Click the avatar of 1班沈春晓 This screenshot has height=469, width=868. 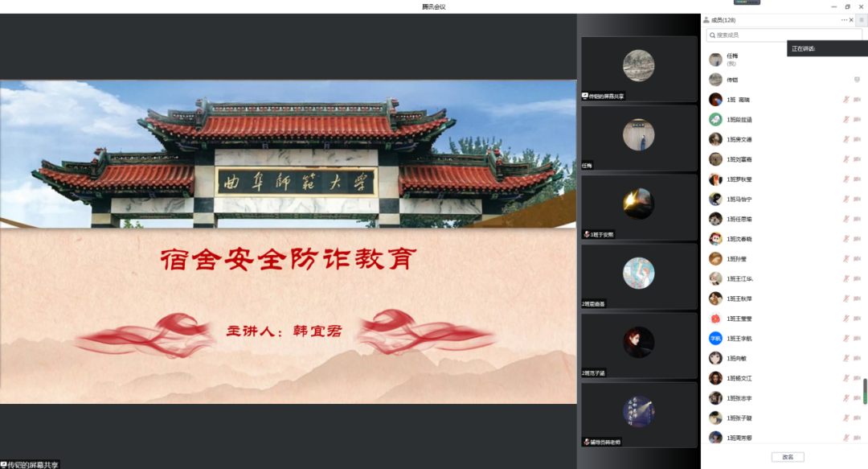(x=716, y=239)
